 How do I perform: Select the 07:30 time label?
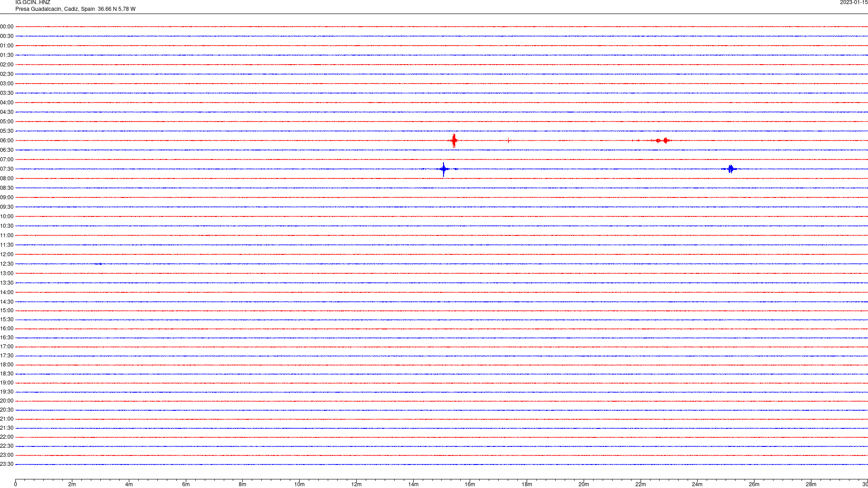point(7,169)
